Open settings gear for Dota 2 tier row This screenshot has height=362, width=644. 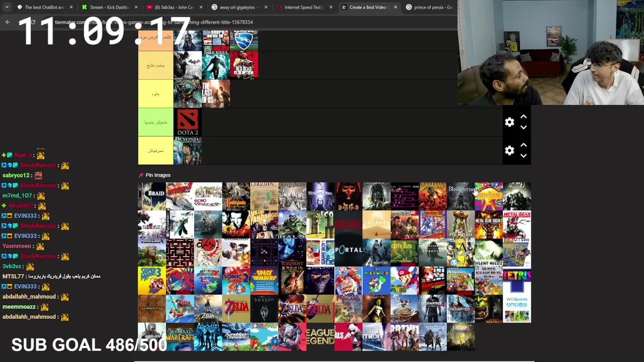coord(510,122)
